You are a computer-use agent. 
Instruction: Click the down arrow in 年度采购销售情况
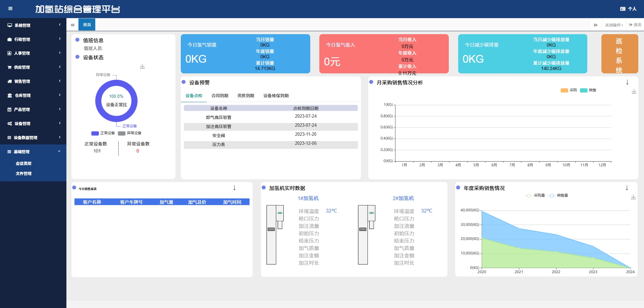pyautogui.click(x=627, y=188)
